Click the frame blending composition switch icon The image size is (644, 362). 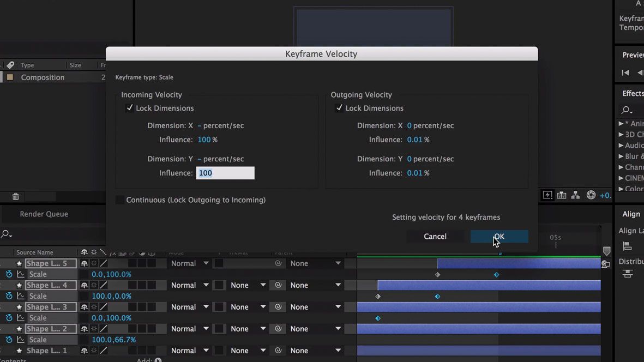pos(562,194)
